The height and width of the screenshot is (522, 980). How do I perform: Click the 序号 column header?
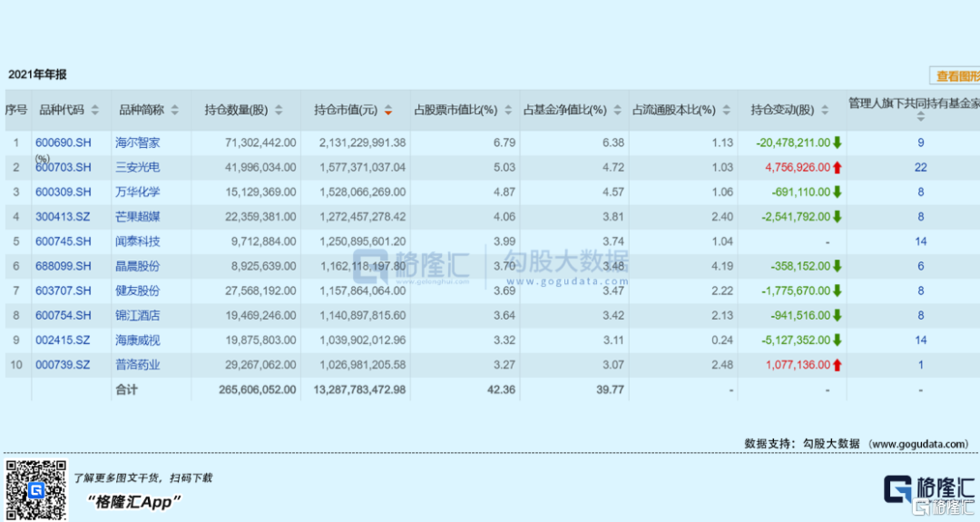click(16, 110)
